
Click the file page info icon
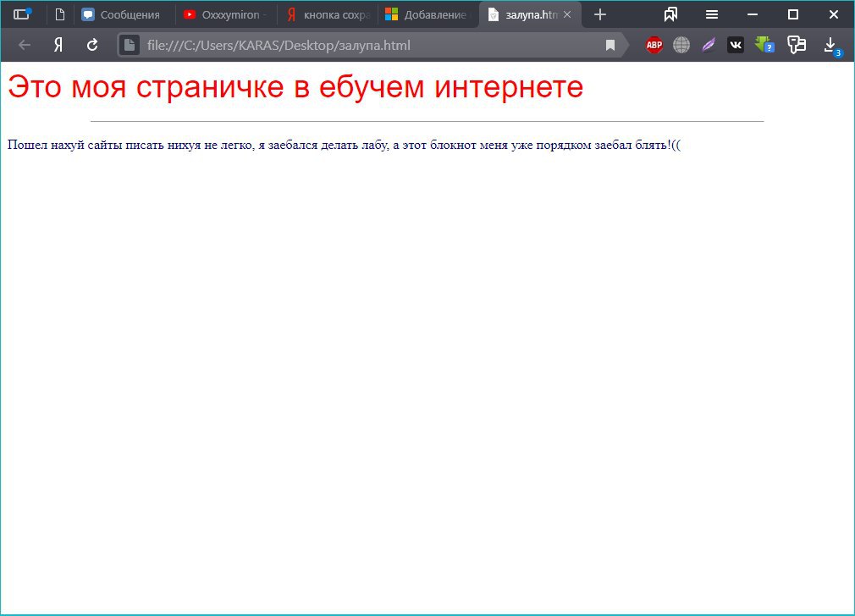pyautogui.click(x=130, y=45)
